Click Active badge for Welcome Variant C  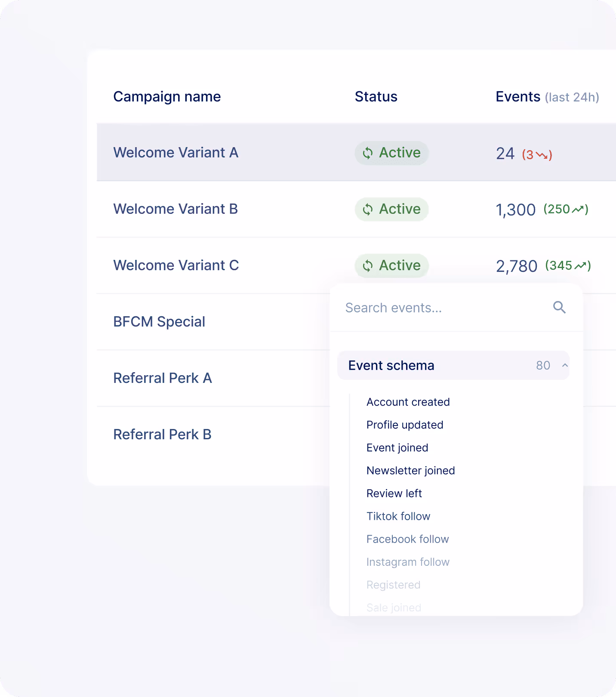[x=391, y=265]
